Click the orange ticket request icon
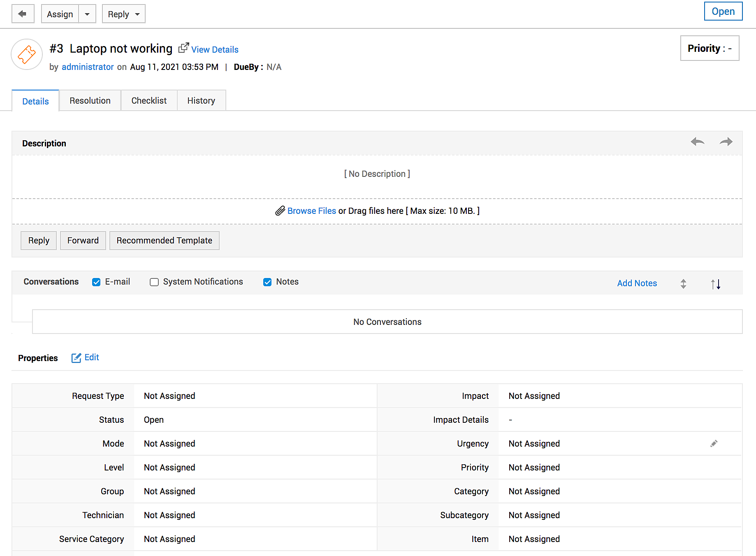Screen dimensions: 756x556 pyautogui.click(x=27, y=54)
